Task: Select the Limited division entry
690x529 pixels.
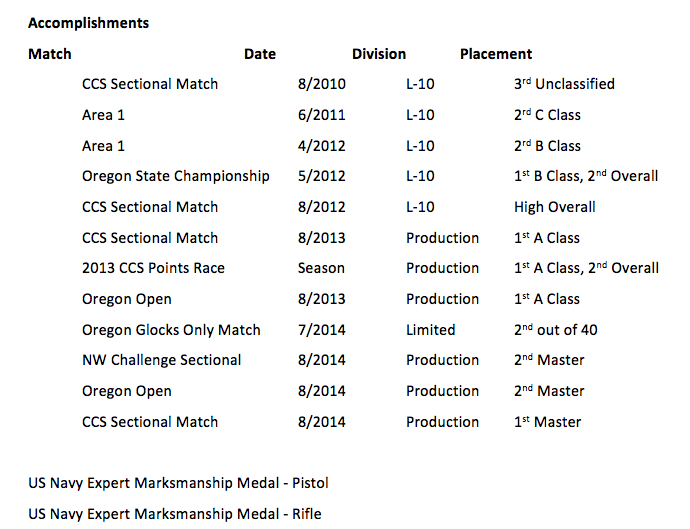Action: point(430,330)
